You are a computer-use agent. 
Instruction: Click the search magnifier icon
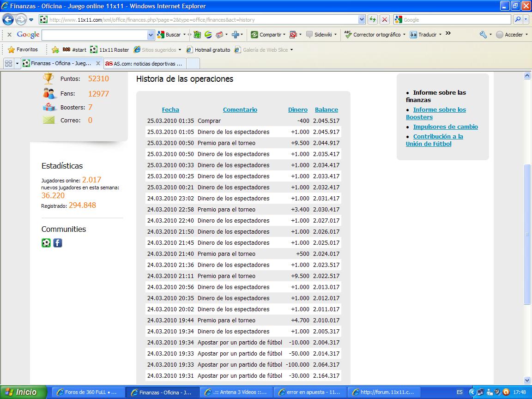pyautogui.click(x=518, y=20)
